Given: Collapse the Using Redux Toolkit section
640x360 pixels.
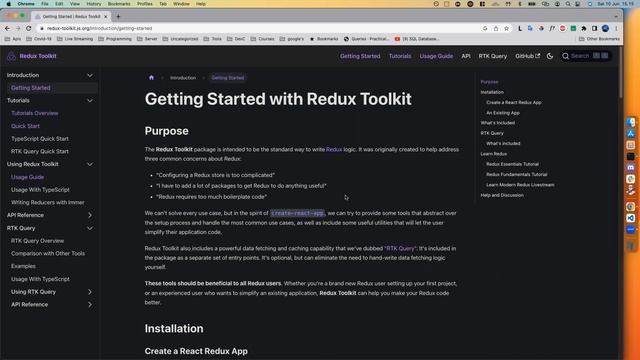Looking at the screenshot, I should [x=90, y=164].
